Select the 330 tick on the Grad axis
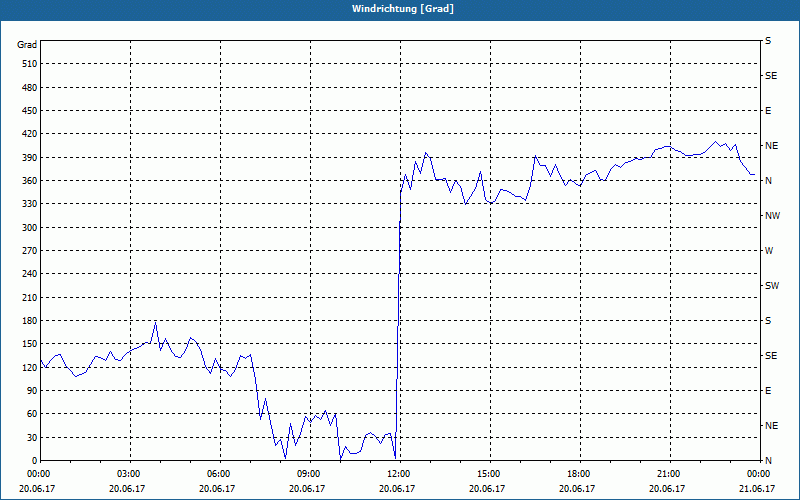 tap(30, 204)
